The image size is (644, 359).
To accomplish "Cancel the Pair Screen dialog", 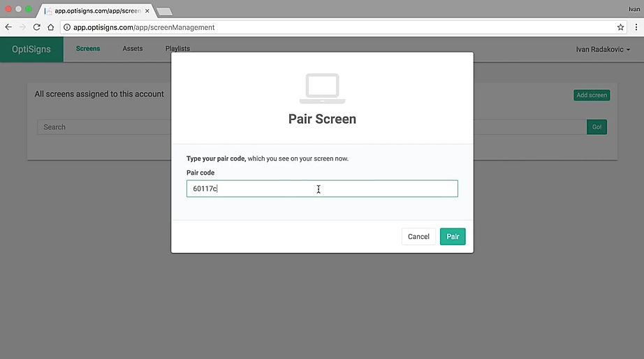I will point(418,237).
